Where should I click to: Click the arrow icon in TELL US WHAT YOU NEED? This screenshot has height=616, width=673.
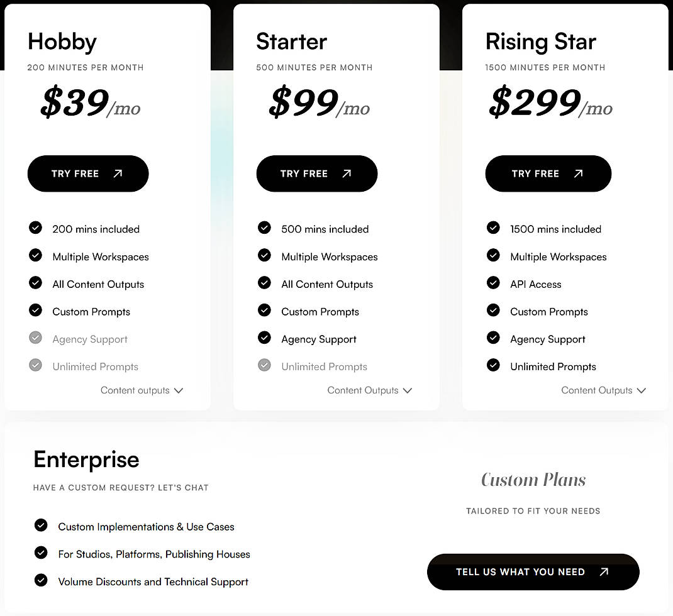tap(603, 572)
